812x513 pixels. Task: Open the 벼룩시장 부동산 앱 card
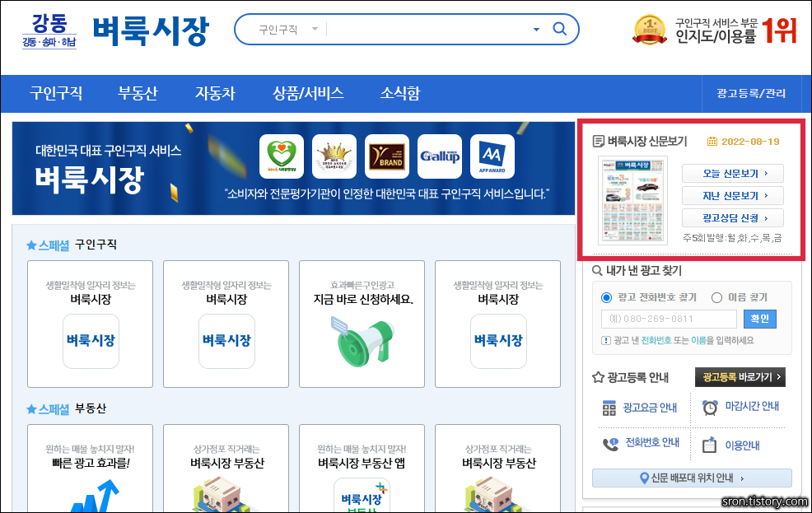tap(362, 469)
